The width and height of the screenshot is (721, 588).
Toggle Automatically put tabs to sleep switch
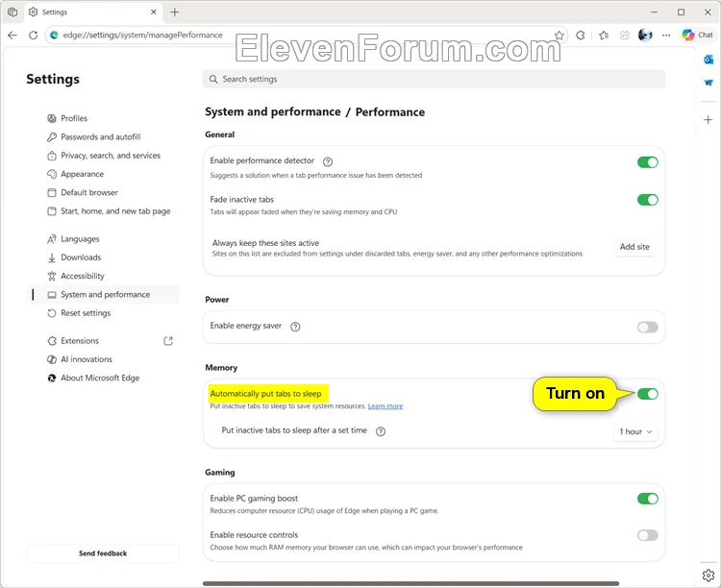pyautogui.click(x=647, y=394)
